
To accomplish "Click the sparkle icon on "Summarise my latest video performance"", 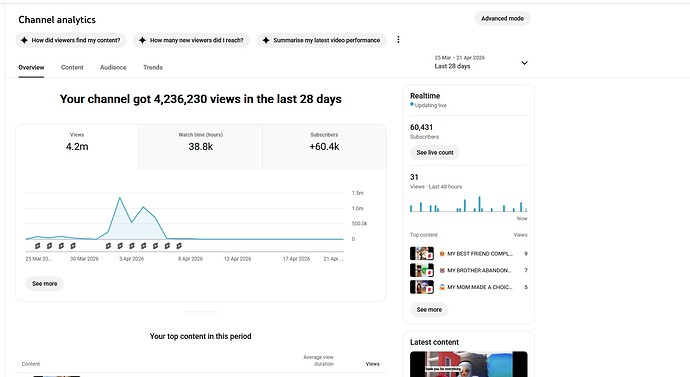I will [266, 40].
